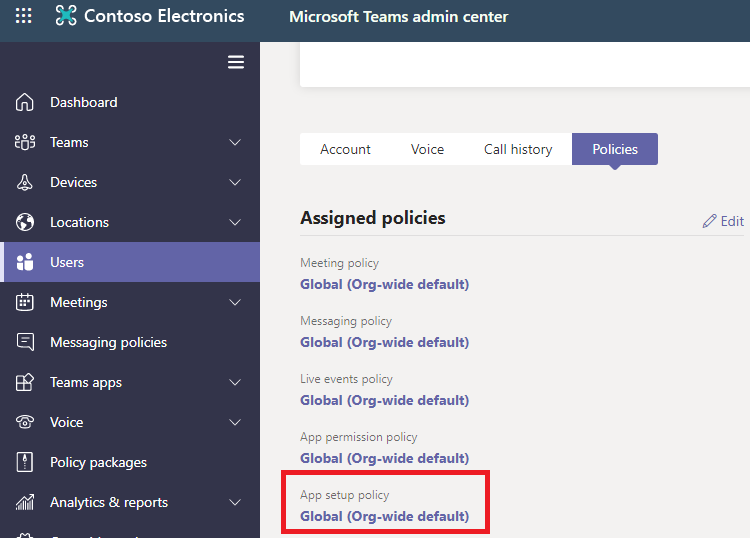The height and width of the screenshot is (538, 750).
Task: Click the Analytics & reports chart icon
Action: [x=24, y=502]
